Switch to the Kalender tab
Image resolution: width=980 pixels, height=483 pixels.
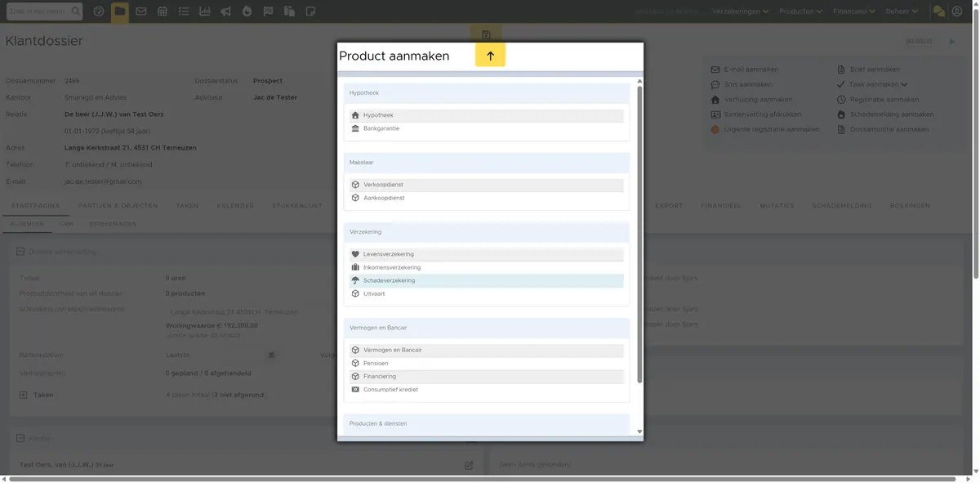click(235, 206)
